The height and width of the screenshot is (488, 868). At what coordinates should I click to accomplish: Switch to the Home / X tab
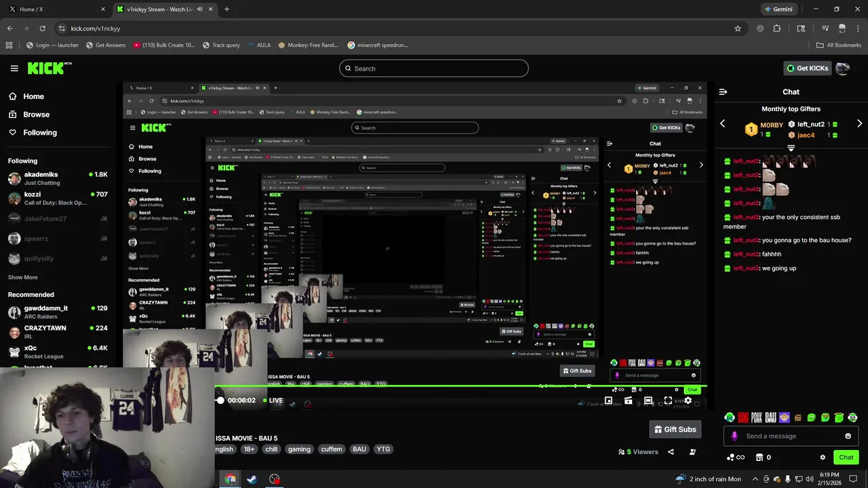tap(57, 9)
